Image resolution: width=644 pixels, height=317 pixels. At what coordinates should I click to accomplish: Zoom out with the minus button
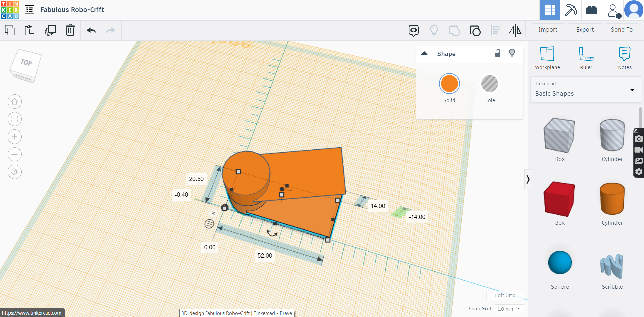point(15,154)
